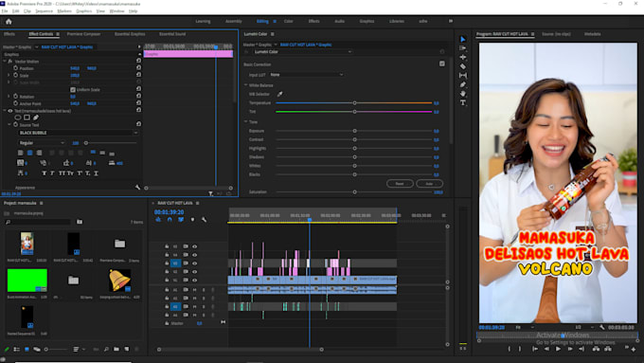Select the green screen clip thumbnail
Viewport: 644px width, 363px height.
pyautogui.click(x=27, y=281)
